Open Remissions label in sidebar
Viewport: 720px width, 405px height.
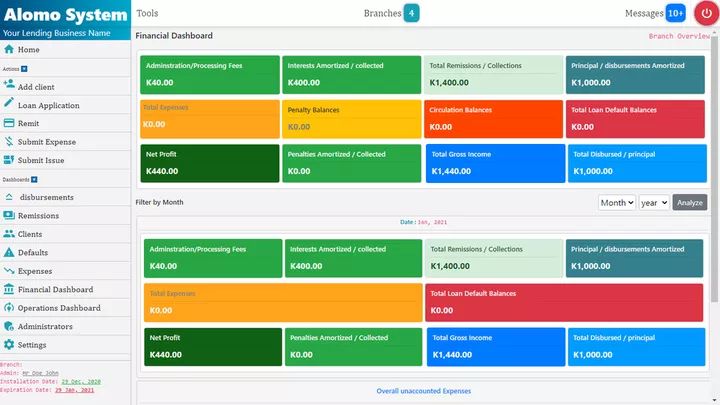click(38, 216)
